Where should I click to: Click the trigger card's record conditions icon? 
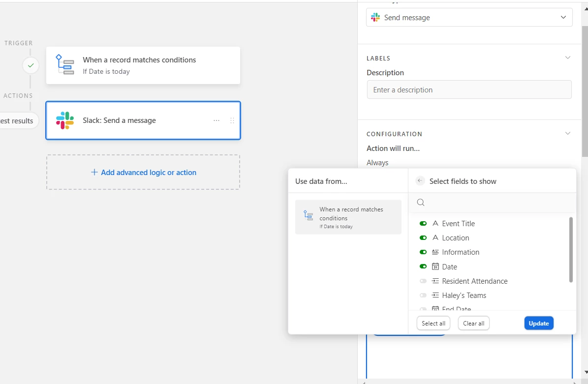click(65, 65)
